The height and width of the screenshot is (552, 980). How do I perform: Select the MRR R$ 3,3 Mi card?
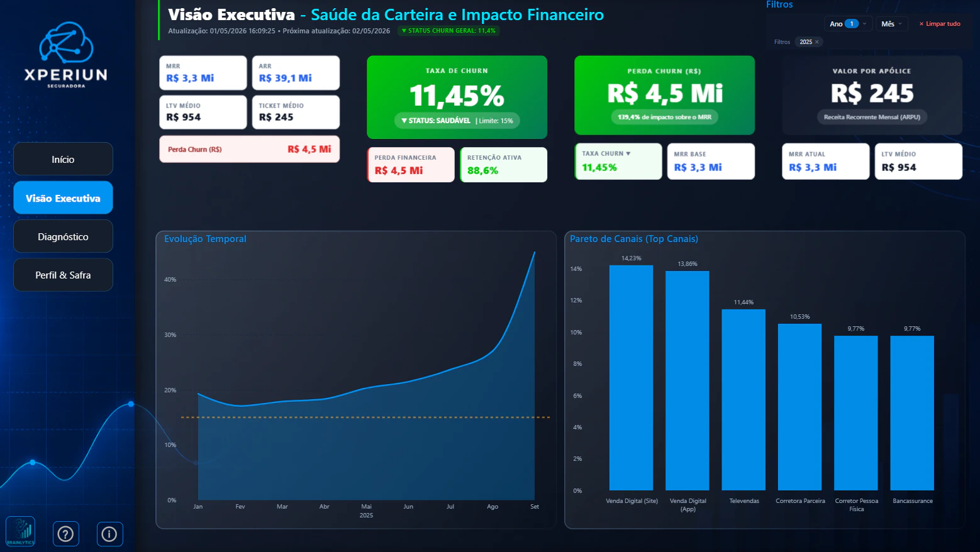pyautogui.click(x=203, y=73)
